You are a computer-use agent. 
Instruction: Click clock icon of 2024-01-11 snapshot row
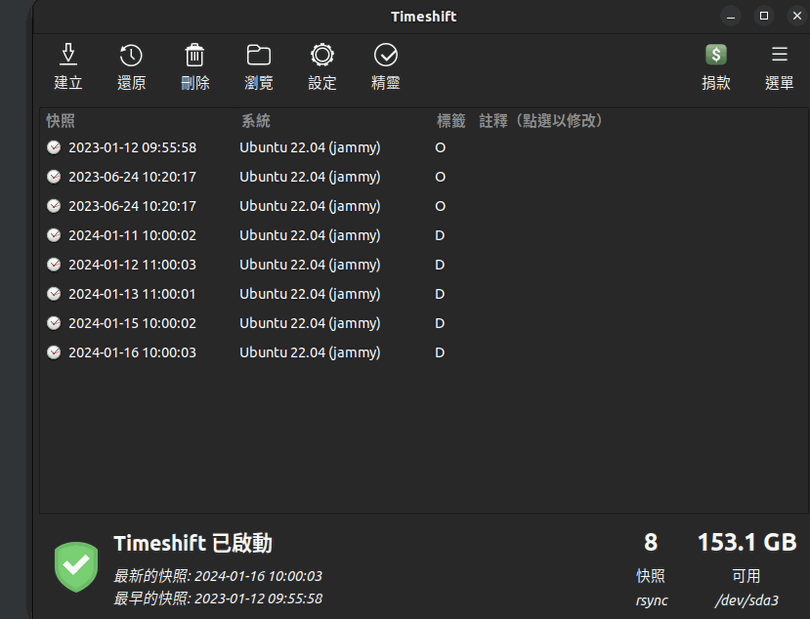(x=54, y=236)
